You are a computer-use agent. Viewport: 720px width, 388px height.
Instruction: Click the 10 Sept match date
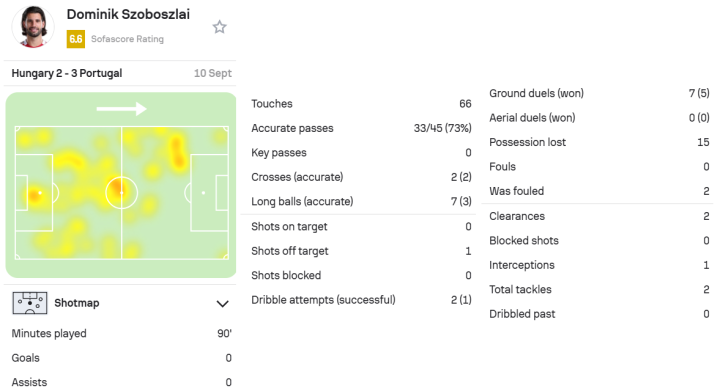click(x=213, y=73)
